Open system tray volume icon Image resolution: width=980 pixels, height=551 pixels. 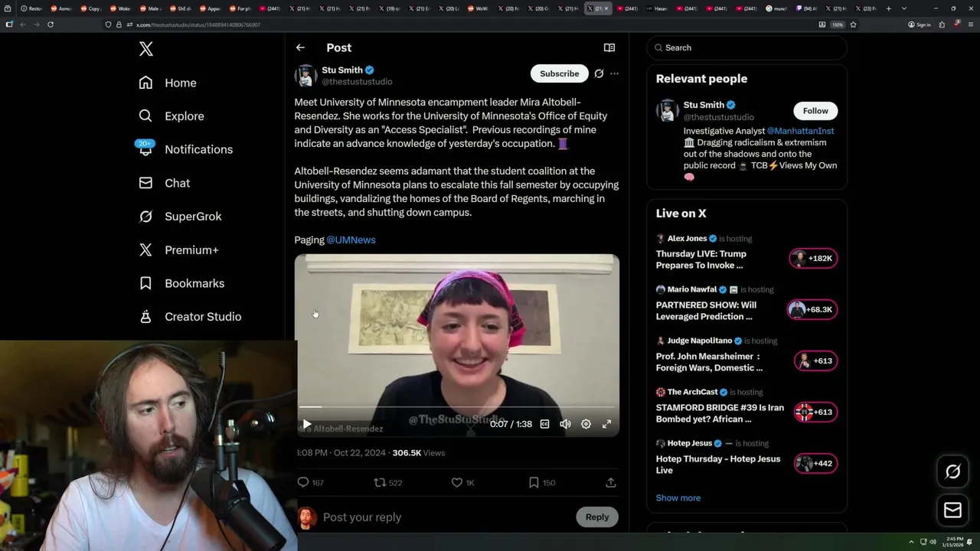point(933,542)
